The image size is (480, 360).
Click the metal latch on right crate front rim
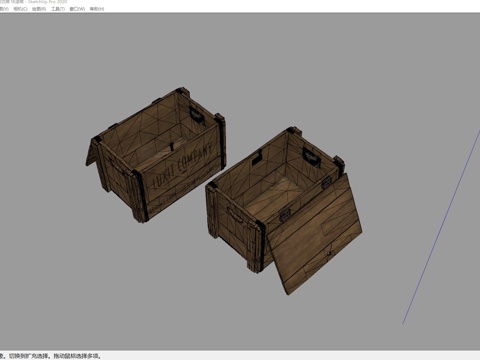tap(284, 214)
